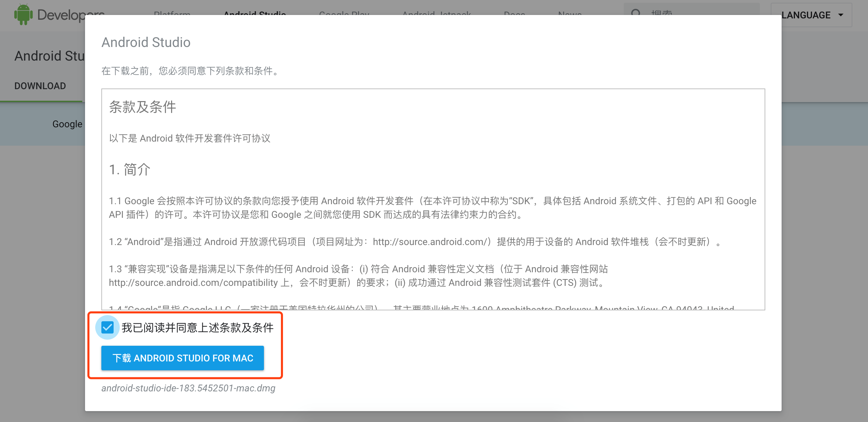868x422 pixels.
Task: Click paragraph 1.2 about source.android.com
Action: [415, 242]
